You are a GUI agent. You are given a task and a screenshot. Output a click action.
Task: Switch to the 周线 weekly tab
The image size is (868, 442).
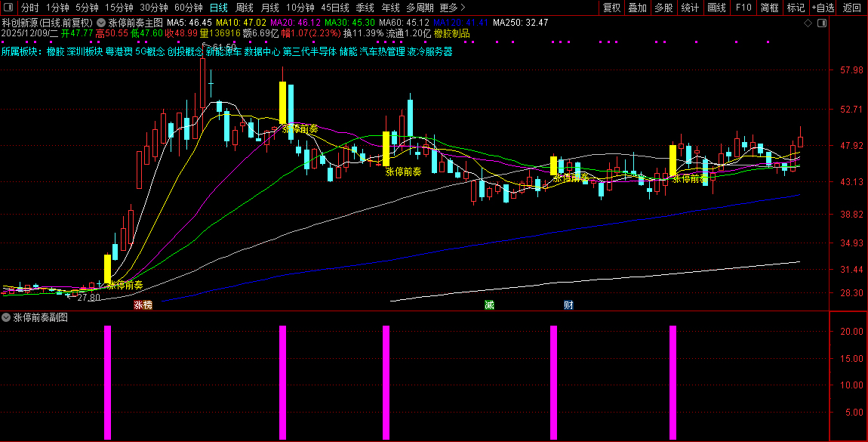[245, 8]
